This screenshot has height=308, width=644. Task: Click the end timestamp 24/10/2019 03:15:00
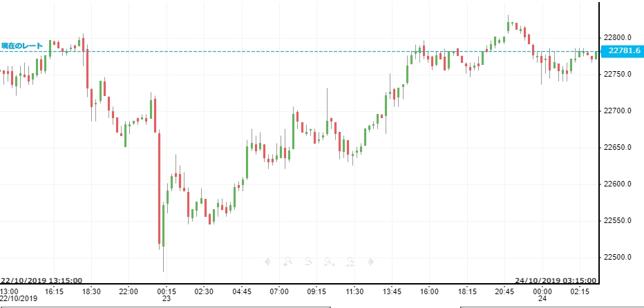coord(557,280)
